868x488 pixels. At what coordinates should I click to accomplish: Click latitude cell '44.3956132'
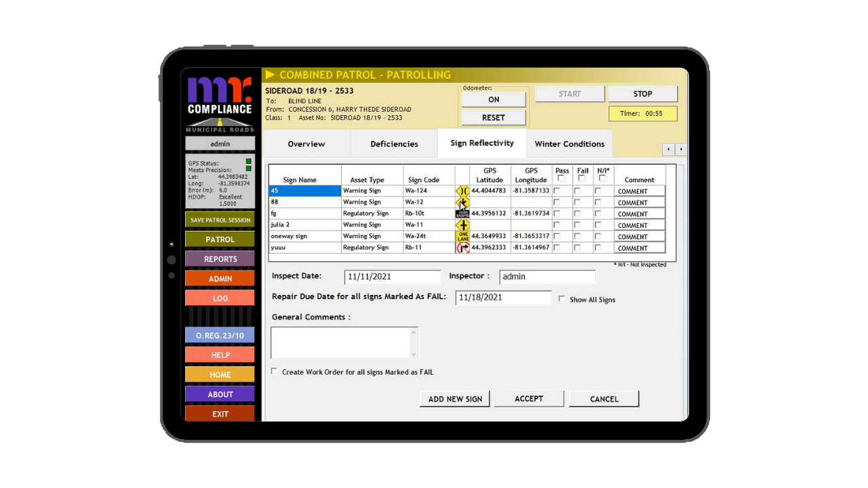click(490, 213)
